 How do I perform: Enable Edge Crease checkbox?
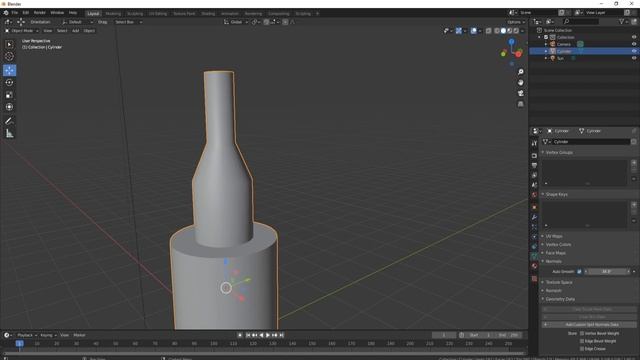[x=582, y=349]
